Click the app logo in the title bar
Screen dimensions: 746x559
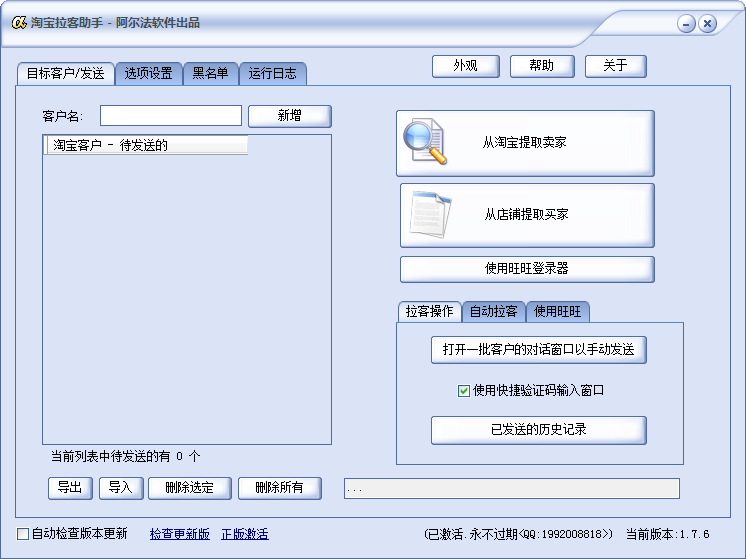coord(19,22)
